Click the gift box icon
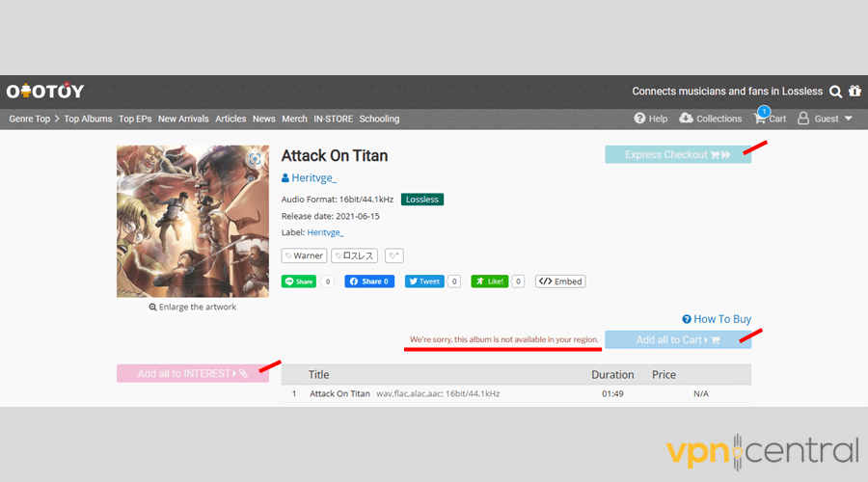This screenshot has width=868, height=482. tap(855, 91)
